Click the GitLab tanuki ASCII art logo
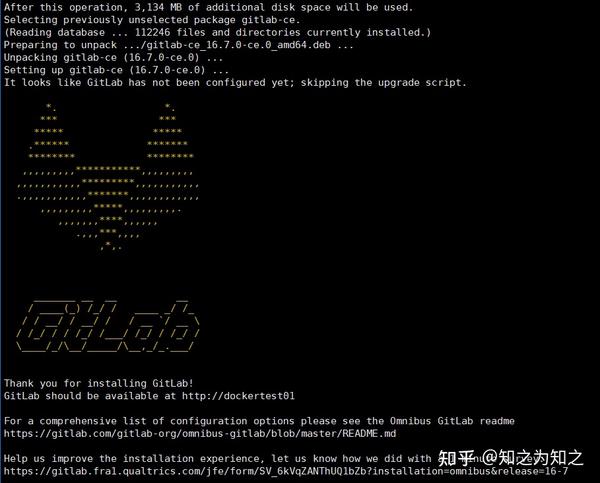600x483 pixels. pyautogui.click(x=108, y=176)
